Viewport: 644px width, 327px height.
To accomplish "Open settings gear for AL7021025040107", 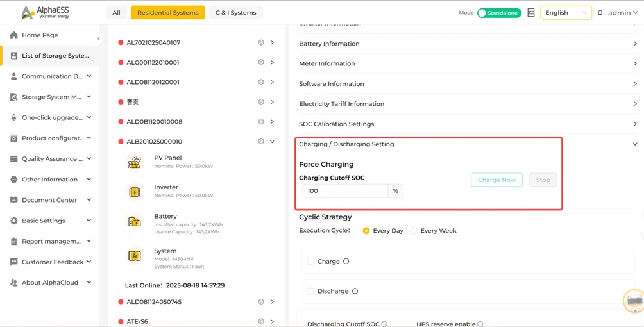I will (261, 42).
